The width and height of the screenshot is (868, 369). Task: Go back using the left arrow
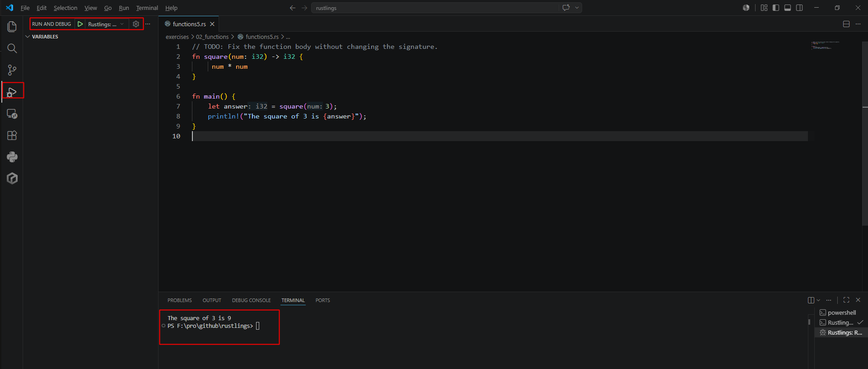293,8
